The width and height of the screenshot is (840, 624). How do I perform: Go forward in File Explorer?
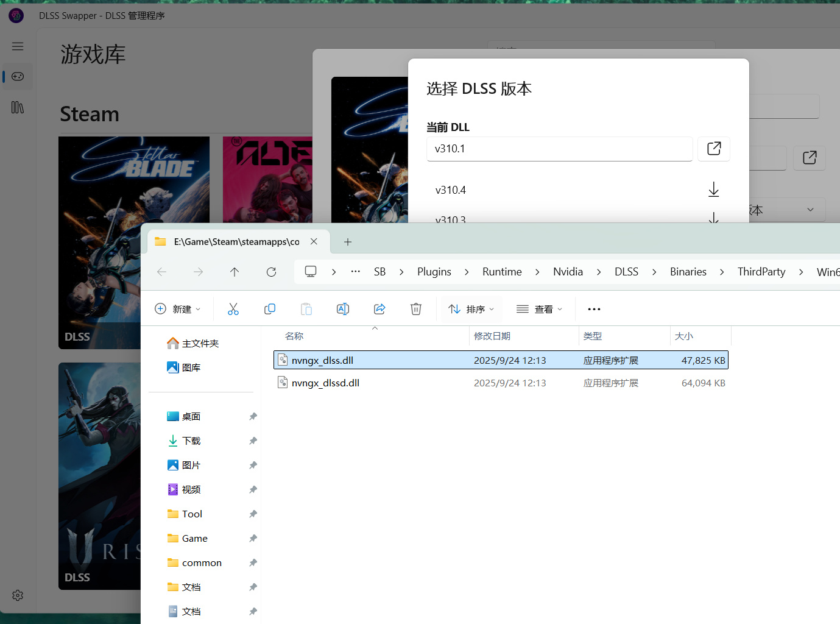[198, 272]
